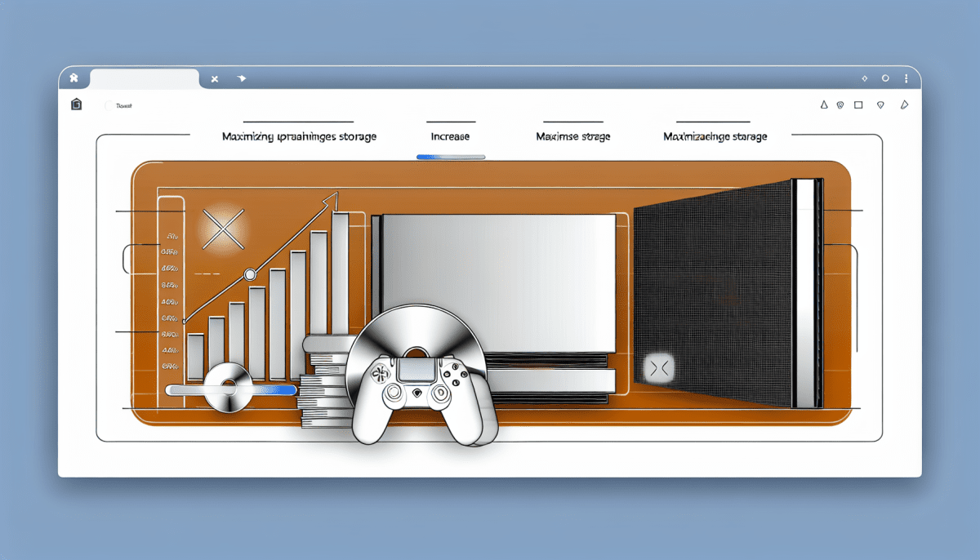Open the Maximizing storage tab on far left

coord(299,136)
